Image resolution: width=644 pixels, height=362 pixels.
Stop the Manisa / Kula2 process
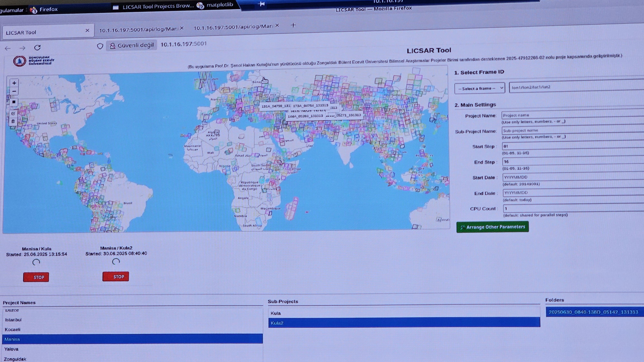[x=115, y=277]
